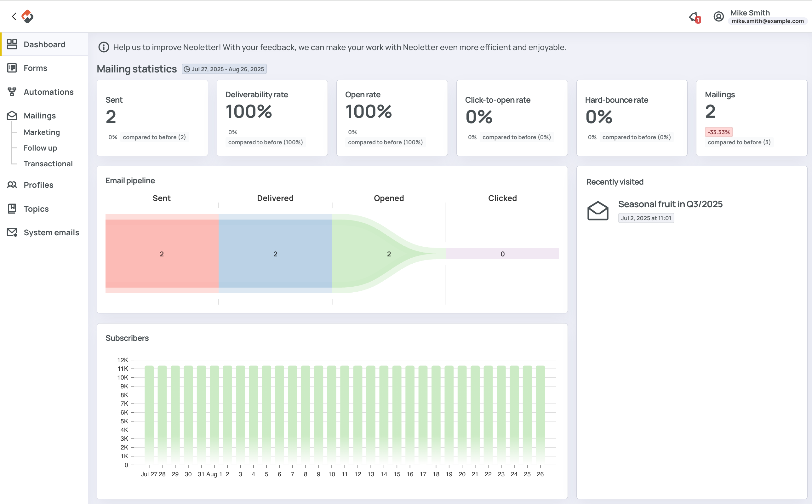The width and height of the screenshot is (812, 504).
Task: Click the Topics bookmark icon
Action: tap(12, 209)
